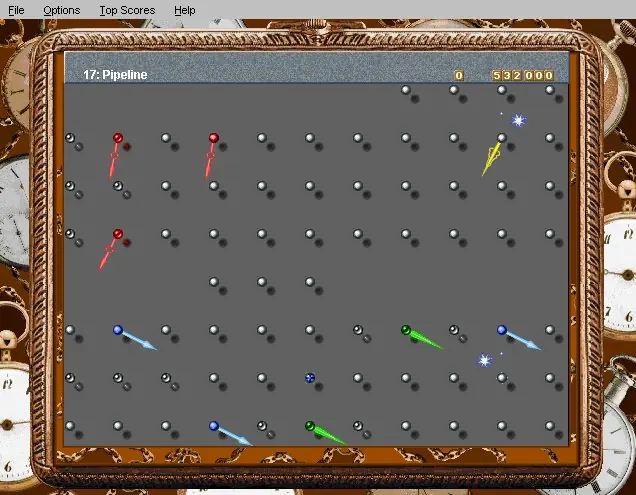The width and height of the screenshot is (636, 495).
Task: Click the small '0' counter beside the score
Action: coord(459,75)
